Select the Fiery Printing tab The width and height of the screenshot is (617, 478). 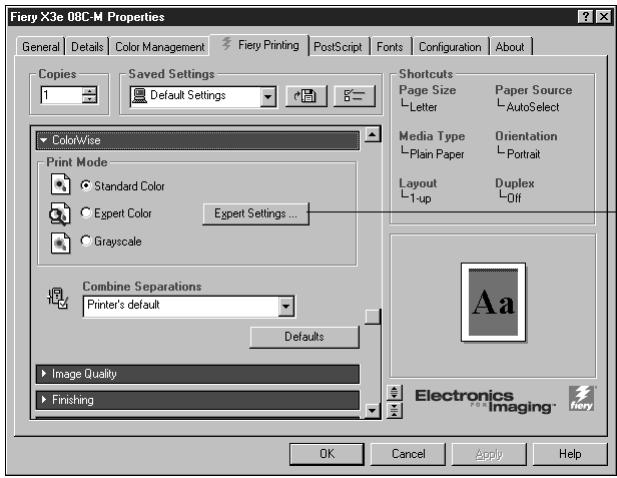coord(259,45)
